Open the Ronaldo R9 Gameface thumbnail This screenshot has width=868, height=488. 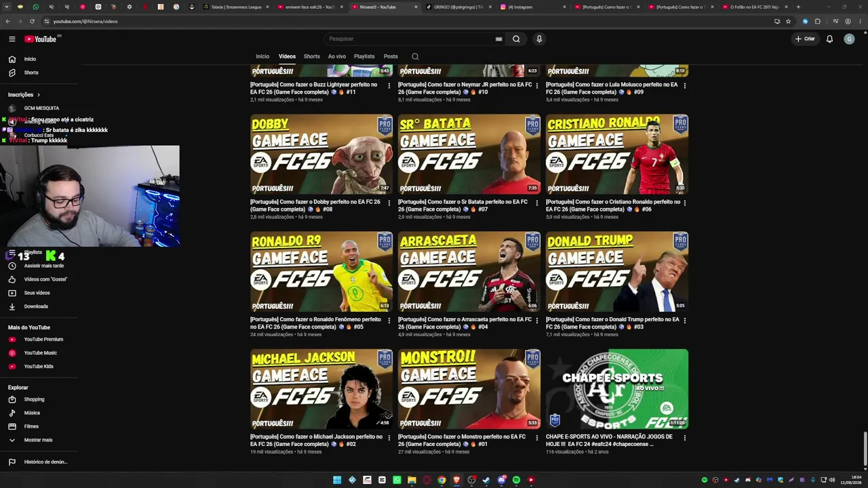point(321,272)
